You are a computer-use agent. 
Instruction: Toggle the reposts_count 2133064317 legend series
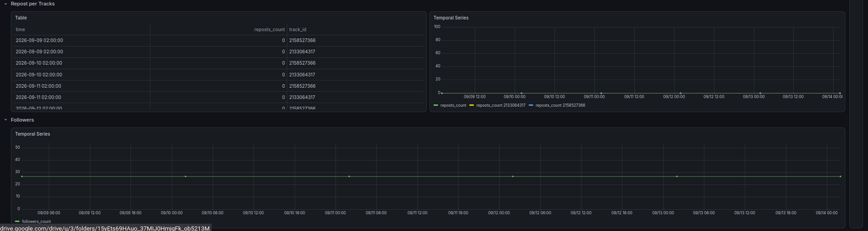click(501, 105)
